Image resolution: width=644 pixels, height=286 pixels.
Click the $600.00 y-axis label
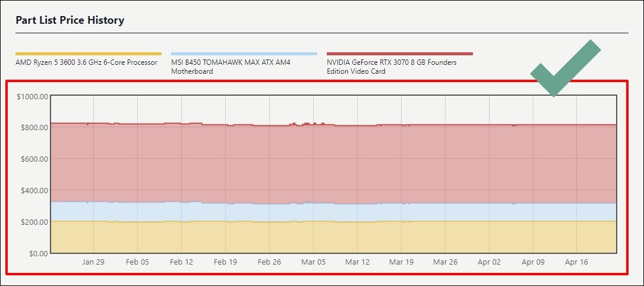34,159
